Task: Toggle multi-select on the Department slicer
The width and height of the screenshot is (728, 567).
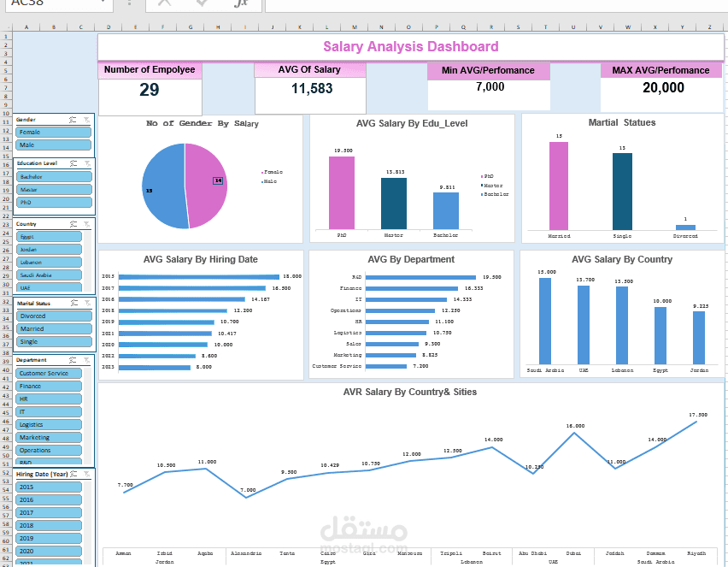Action: coord(73,360)
